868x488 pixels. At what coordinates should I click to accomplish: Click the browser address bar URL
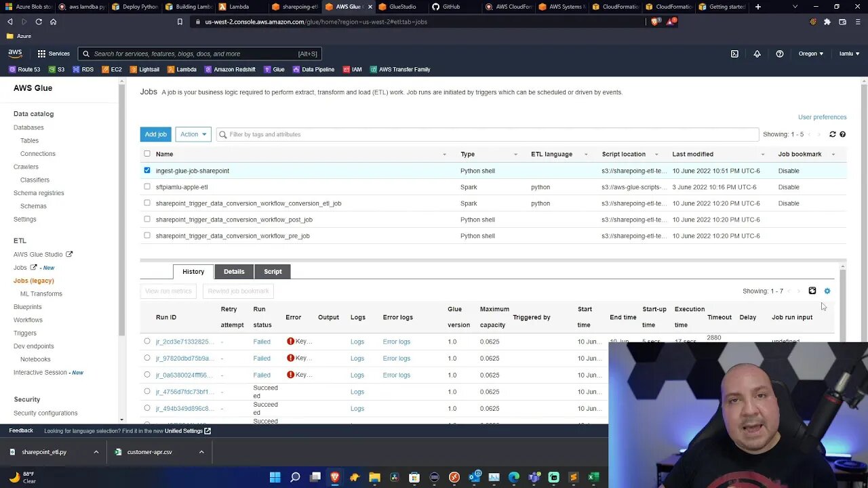pos(316,22)
